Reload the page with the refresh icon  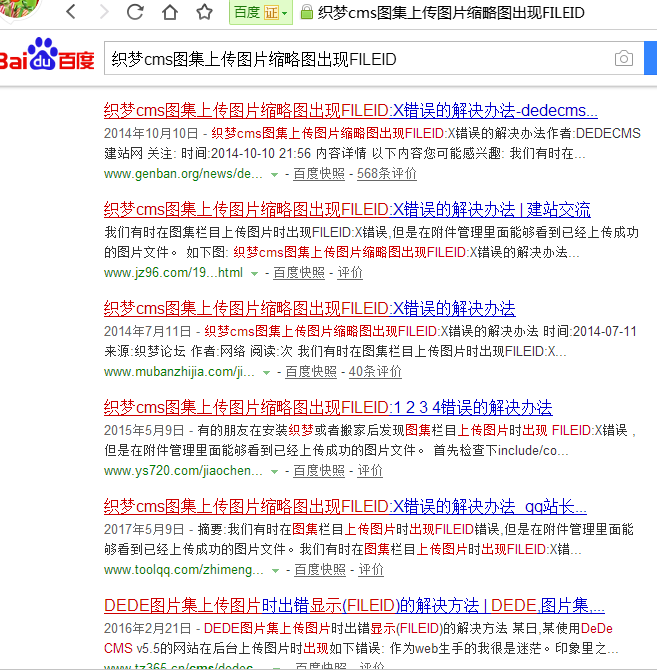click(x=135, y=12)
